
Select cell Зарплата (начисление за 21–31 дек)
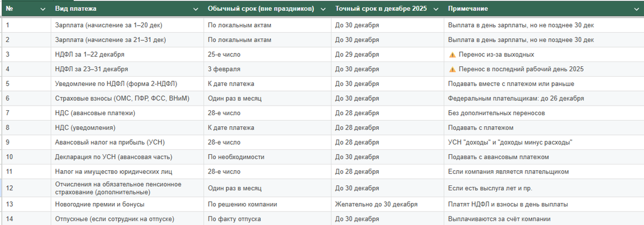128,40
